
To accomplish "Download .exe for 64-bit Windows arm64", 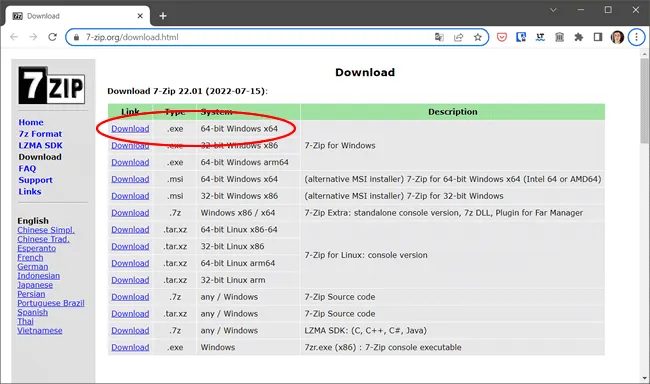I will (x=130, y=162).
